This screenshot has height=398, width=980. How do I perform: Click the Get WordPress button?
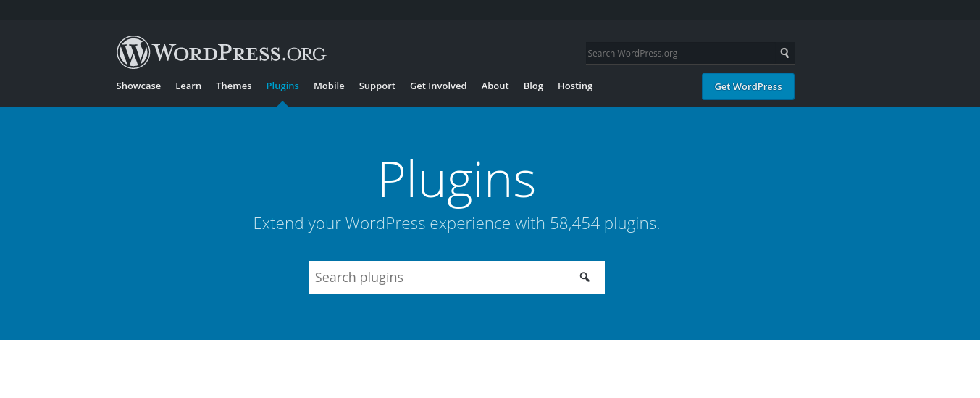pos(748,86)
